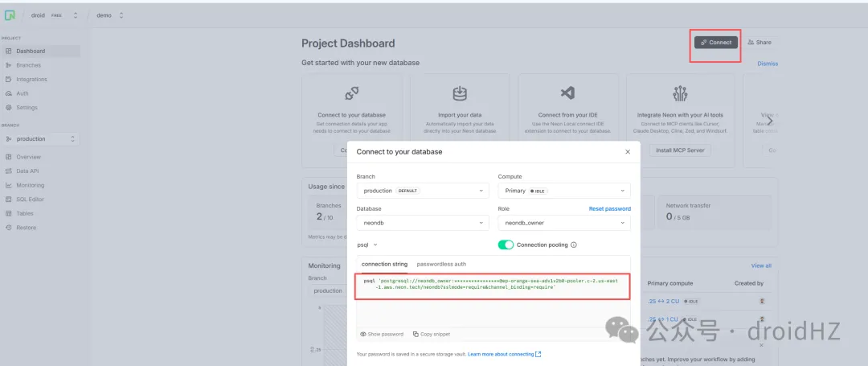Open Integrations in the sidebar
The height and width of the screenshot is (366, 868).
point(31,79)
